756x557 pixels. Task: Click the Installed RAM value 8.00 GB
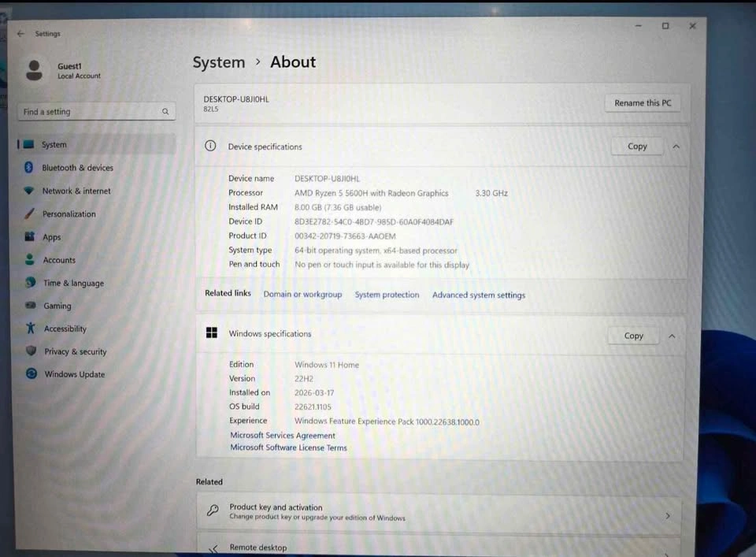(338, 207)
